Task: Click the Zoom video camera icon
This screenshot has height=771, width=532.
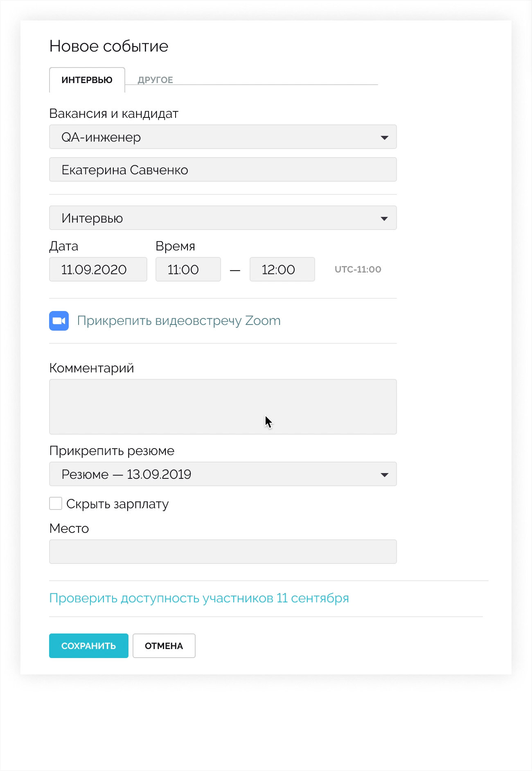Action: coord(59,321)
